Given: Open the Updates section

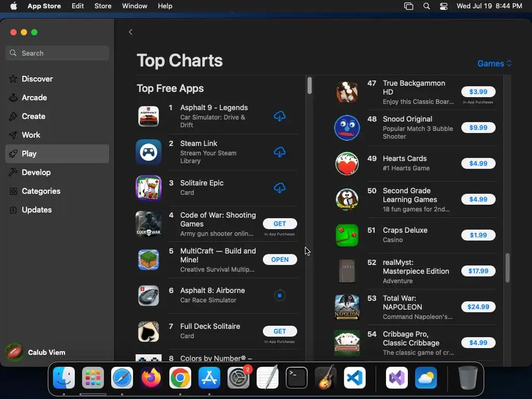Looking at the screenshot, I should pyautogui.click(x=57, y=210).
